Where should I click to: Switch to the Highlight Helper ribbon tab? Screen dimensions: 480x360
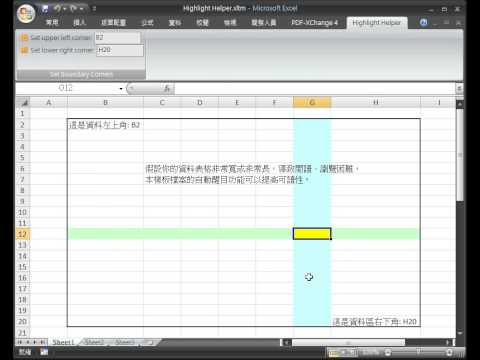click(377, 23)
